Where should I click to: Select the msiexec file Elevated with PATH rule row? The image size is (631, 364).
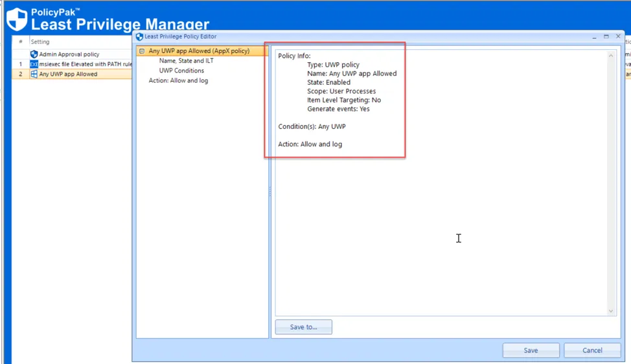tap(84, 64)
